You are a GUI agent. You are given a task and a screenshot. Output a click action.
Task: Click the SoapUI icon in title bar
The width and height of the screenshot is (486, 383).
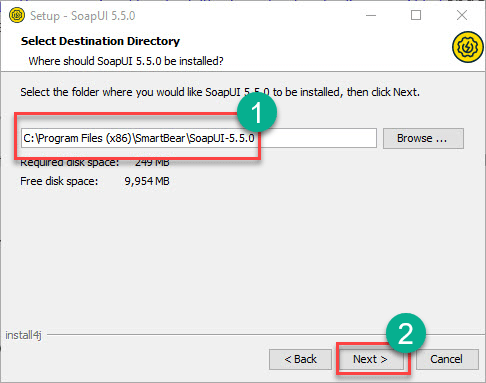pyautogui.click(x=17, y=15)
